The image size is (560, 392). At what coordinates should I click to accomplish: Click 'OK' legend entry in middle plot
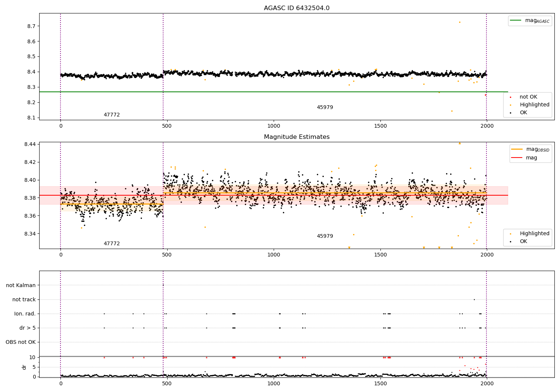523,242
